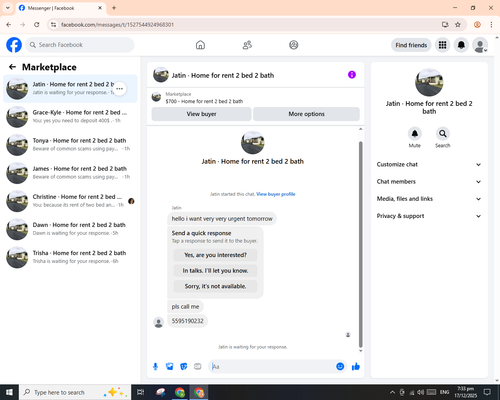Click chat vertical scrollbar
Screen dimensions: 500x400
coord(360,244)
